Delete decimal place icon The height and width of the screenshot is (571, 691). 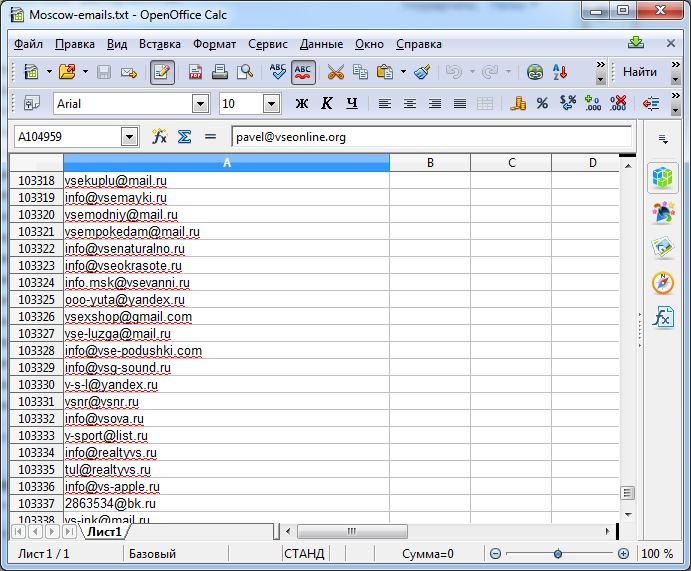pyautogui.click(x=618, y=104)
